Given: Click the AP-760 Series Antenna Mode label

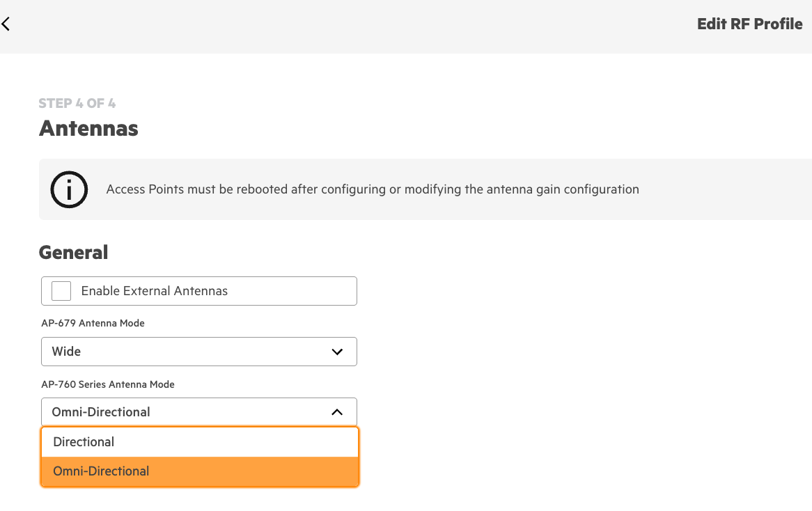Looking at the screenshot, I should [x=108, y=385].
